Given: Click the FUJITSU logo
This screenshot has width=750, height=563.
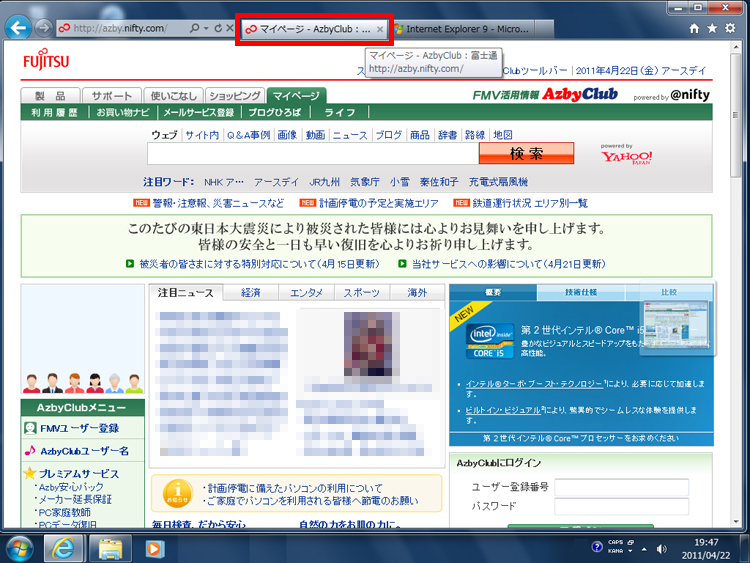Looking at the screenshot, I should coord(46,60).
